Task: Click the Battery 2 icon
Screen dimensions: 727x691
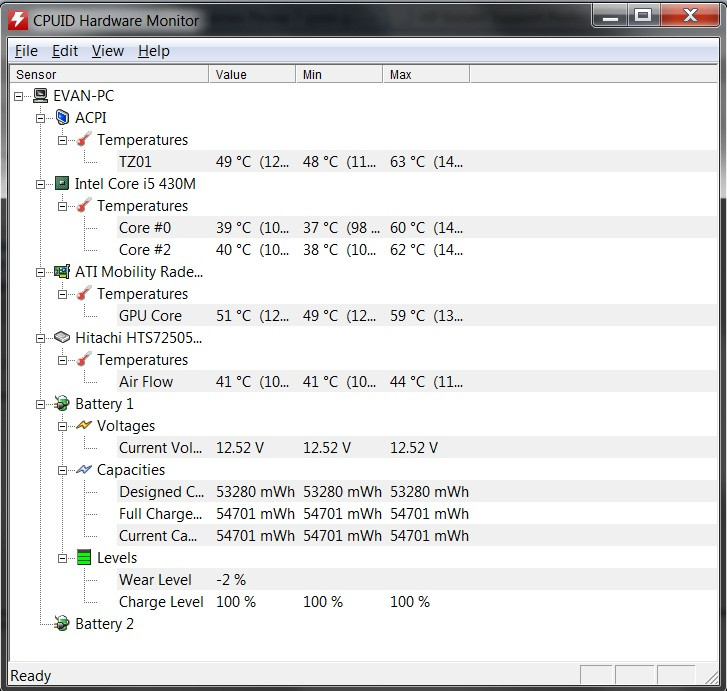Action: [x=62, y=623]
